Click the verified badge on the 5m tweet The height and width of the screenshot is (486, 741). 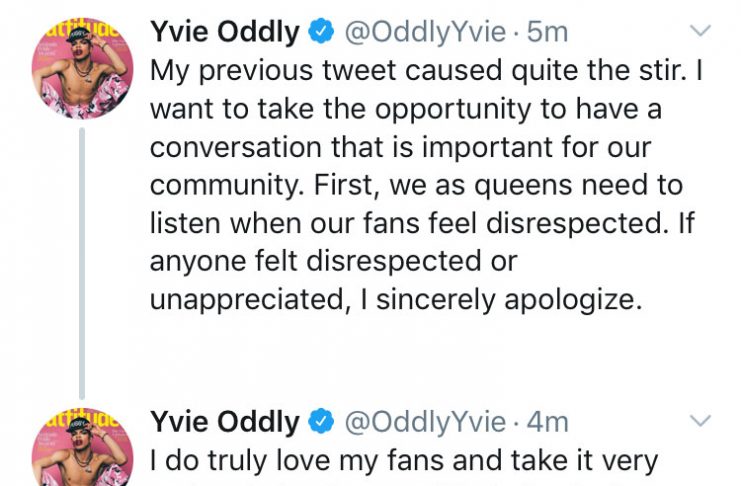(x=321, y=32)
